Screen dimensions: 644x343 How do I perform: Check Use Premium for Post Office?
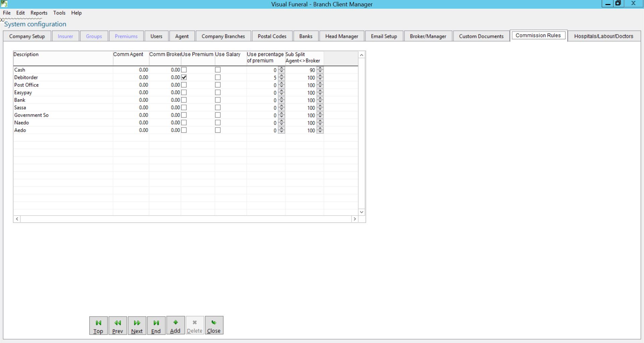184,85
